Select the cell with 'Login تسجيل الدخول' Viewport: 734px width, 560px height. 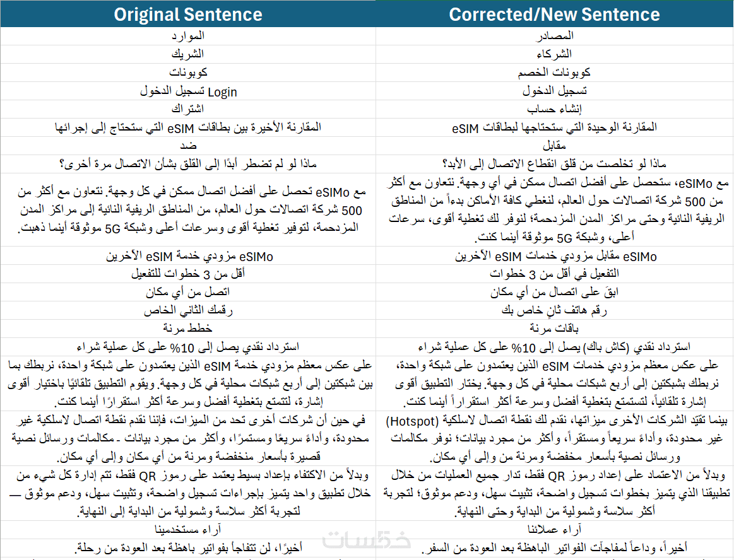click(187, 91)
